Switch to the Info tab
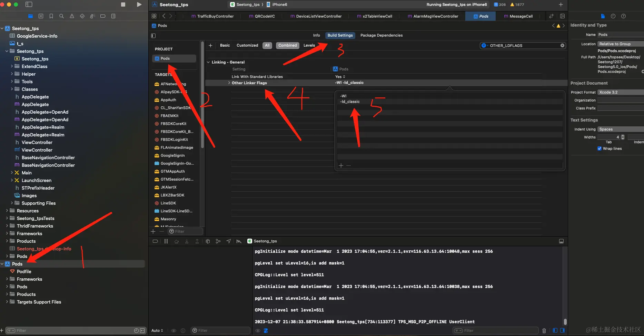 coord(316,35)
